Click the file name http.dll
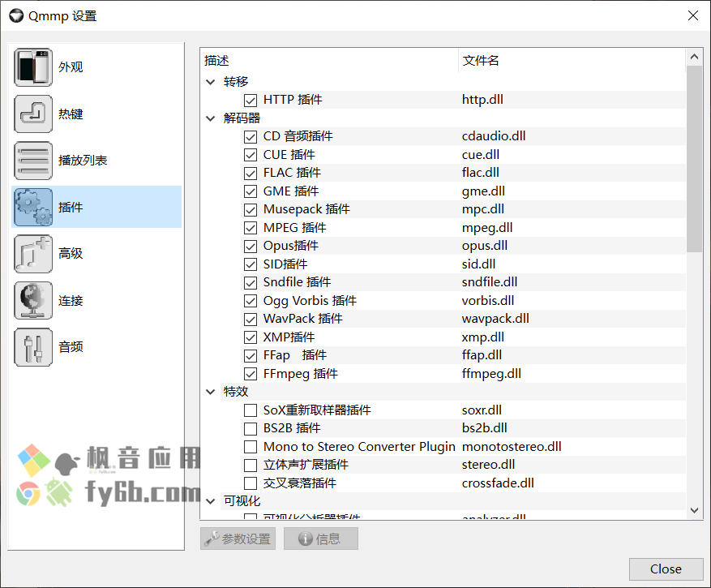This screenshot has width=711, height=588. point(482,100)
